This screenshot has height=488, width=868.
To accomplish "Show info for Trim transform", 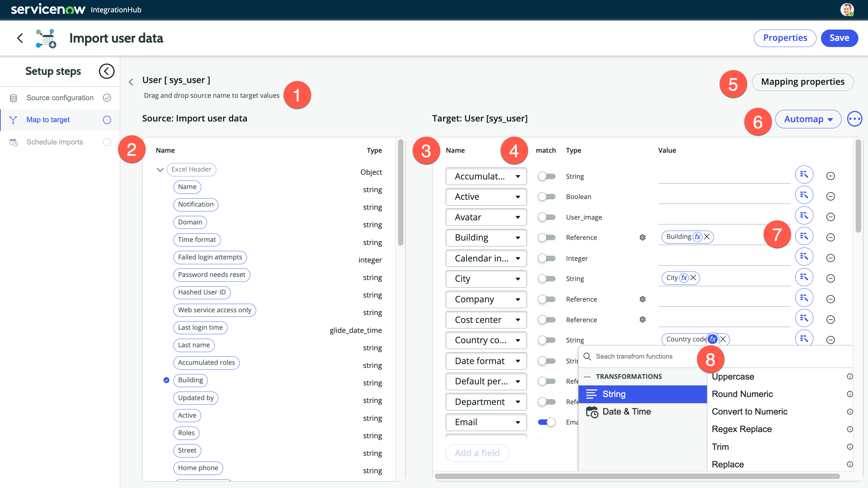I will click(850, 447).
